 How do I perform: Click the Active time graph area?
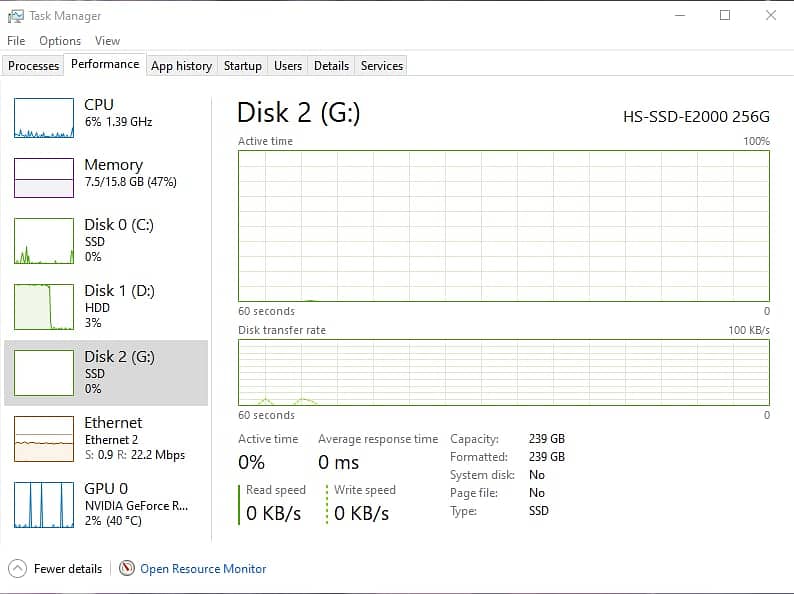(504, 226)
